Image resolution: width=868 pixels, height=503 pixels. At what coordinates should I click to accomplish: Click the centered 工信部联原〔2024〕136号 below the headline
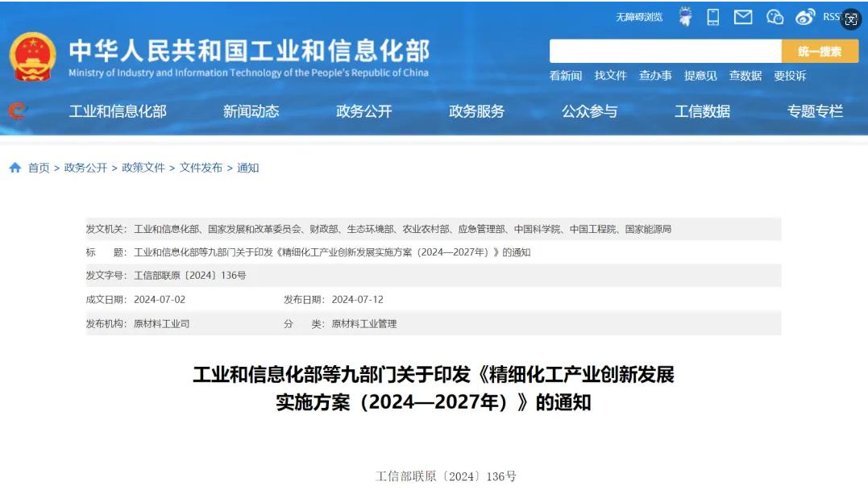446,476
